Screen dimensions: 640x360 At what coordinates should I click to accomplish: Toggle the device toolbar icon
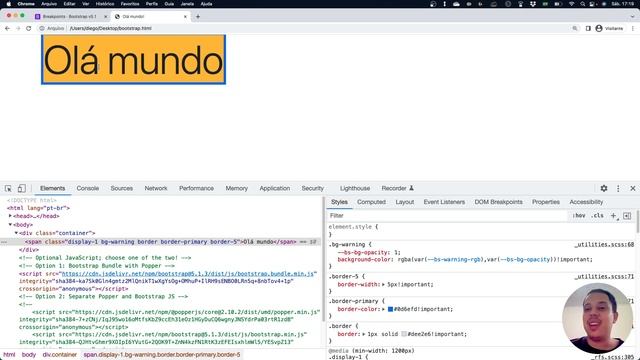21,189
